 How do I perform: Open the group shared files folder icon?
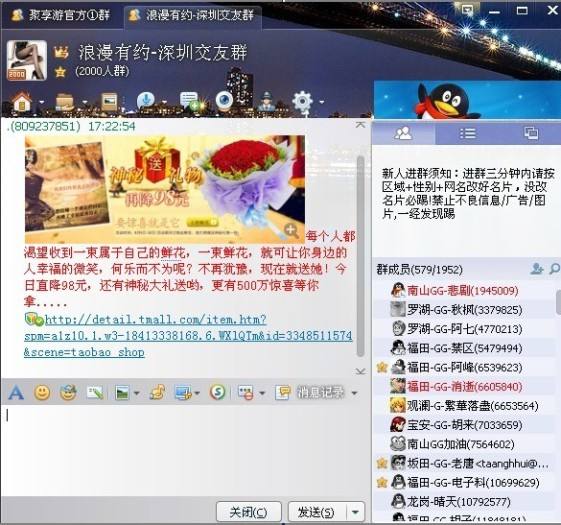(x=65, y=102)
